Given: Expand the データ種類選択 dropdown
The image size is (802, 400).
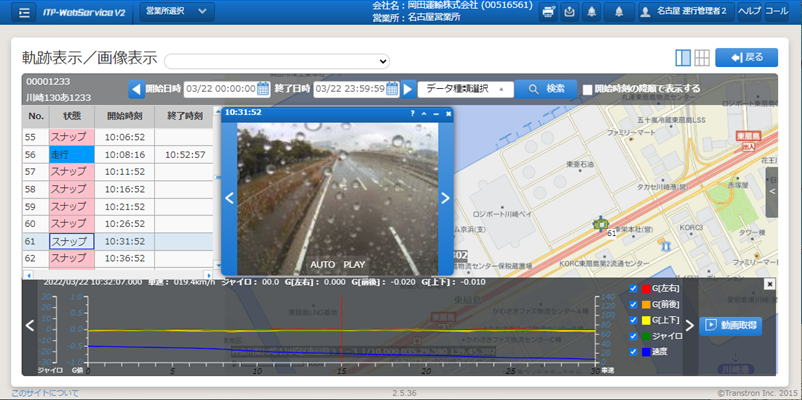Looking at the screenshot, I should coord(466,89).
